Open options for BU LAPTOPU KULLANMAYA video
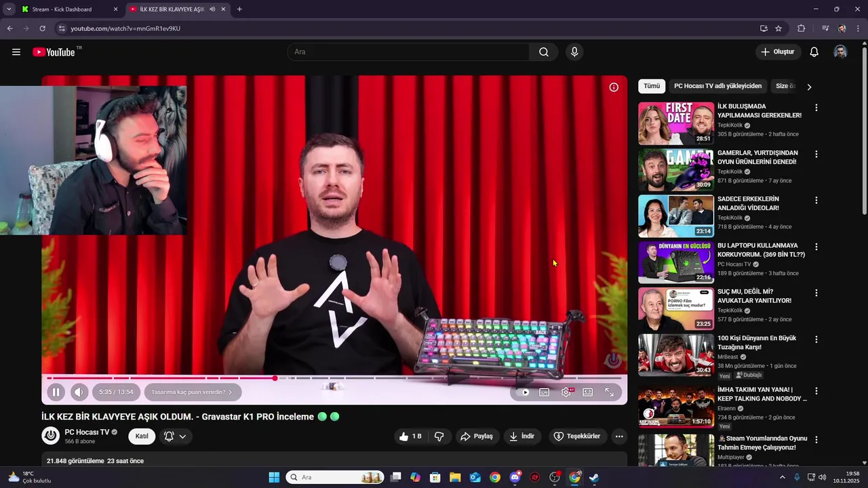868x488 pixels. click(x=816, y=247)
